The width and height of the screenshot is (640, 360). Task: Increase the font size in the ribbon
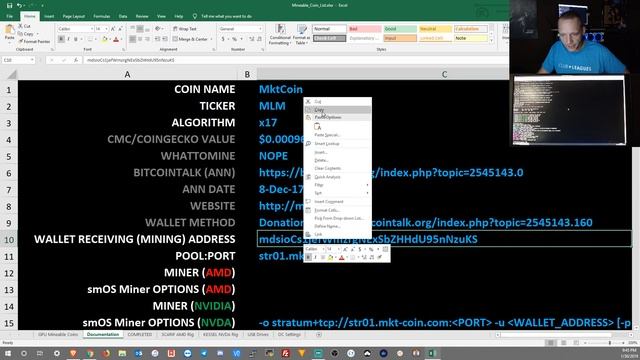point(113,29)
